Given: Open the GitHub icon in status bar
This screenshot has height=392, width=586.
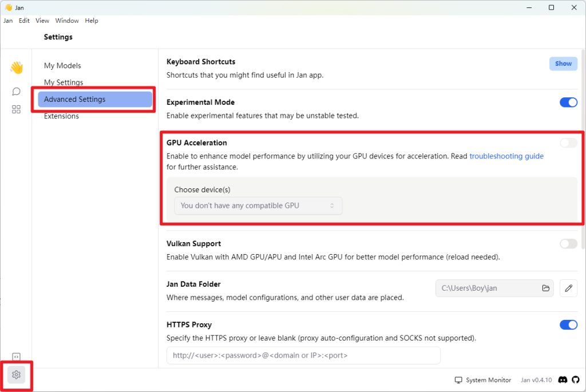Looking at the screenshot, I should click(x=576, y=380).
